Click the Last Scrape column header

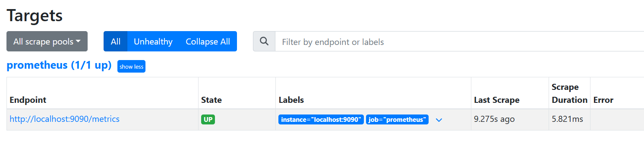(x=496, y=100)
